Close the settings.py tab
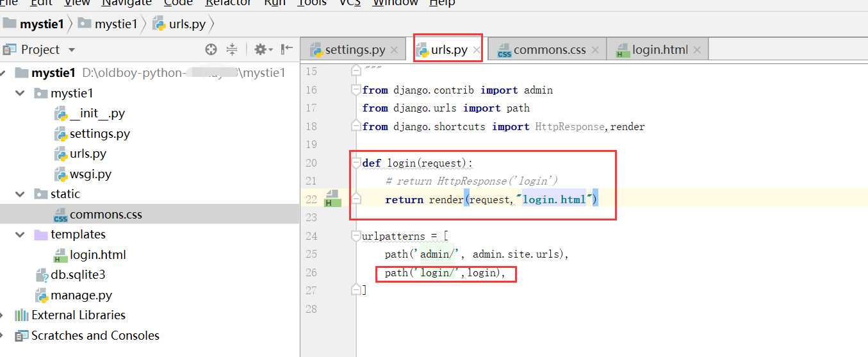Image resolution: width=868 pixels, height=357 pixels. pos(395,50)
